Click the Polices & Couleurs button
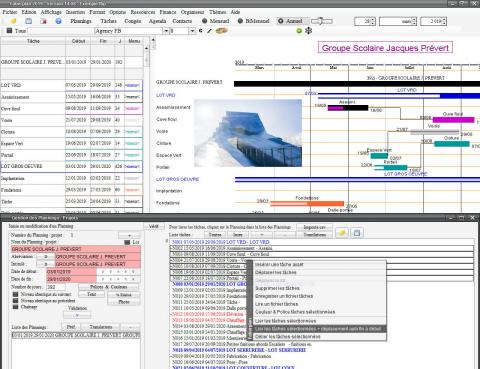Viewport: 480px width, 369px height. pyautogui.click(x=108, y=287)
